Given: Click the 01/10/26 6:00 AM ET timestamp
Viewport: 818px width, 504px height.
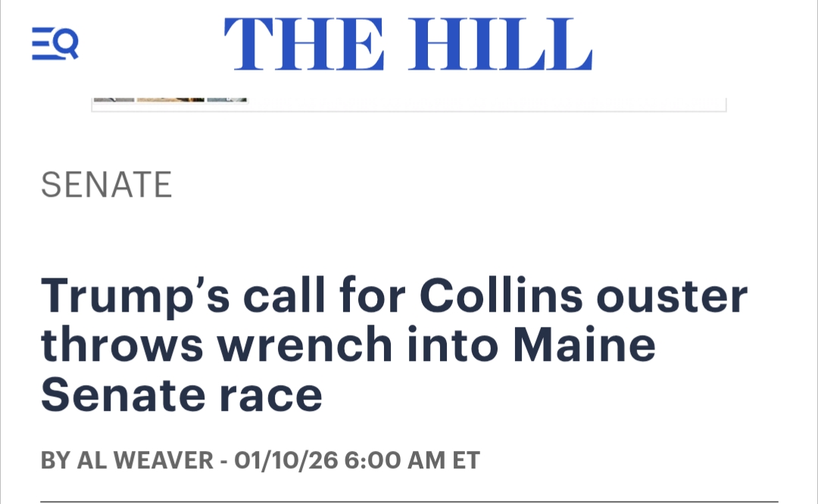Looking at the screenshot, I should click(x=357, y=460).
